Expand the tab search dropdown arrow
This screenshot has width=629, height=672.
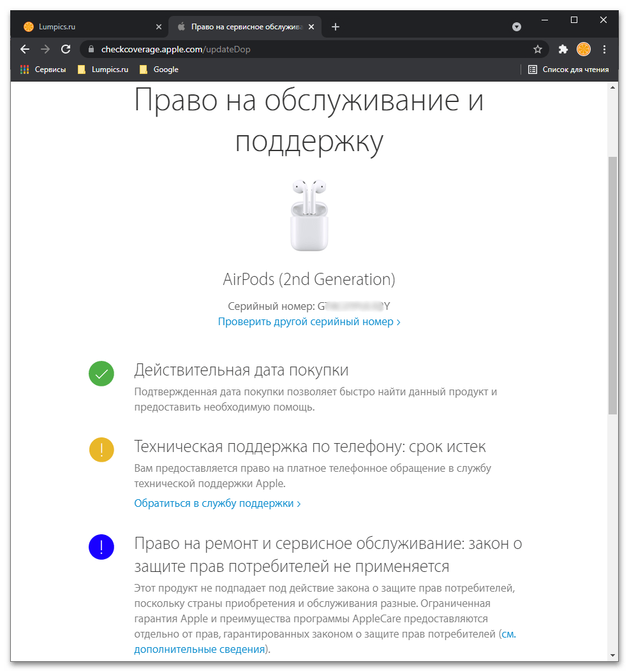(517, 27)
